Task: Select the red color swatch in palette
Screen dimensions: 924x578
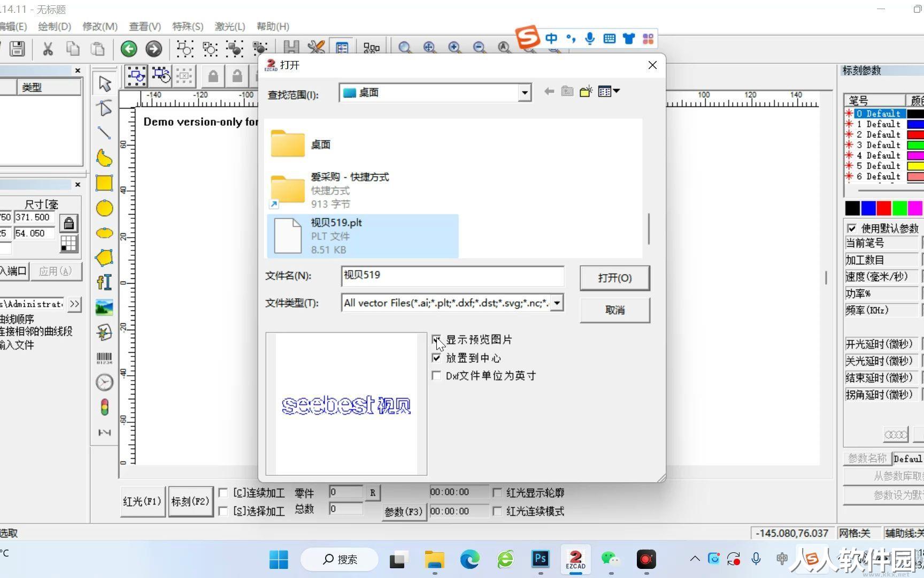Action: point(884,208)
